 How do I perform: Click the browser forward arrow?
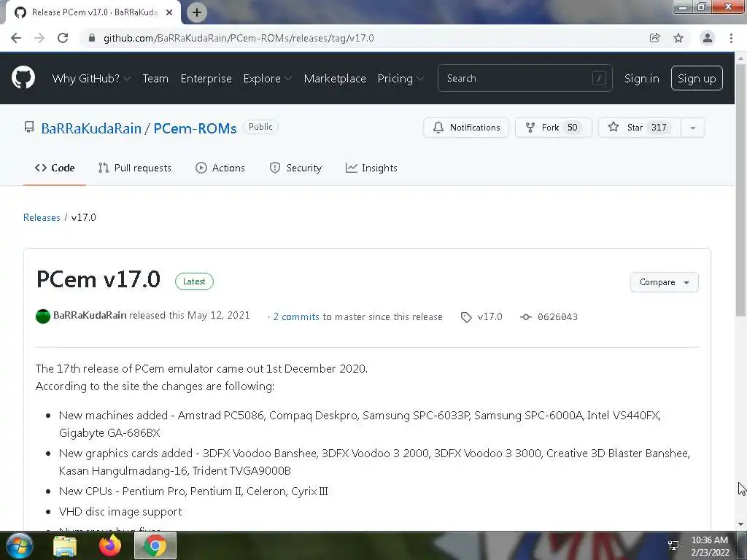point(39,38)
